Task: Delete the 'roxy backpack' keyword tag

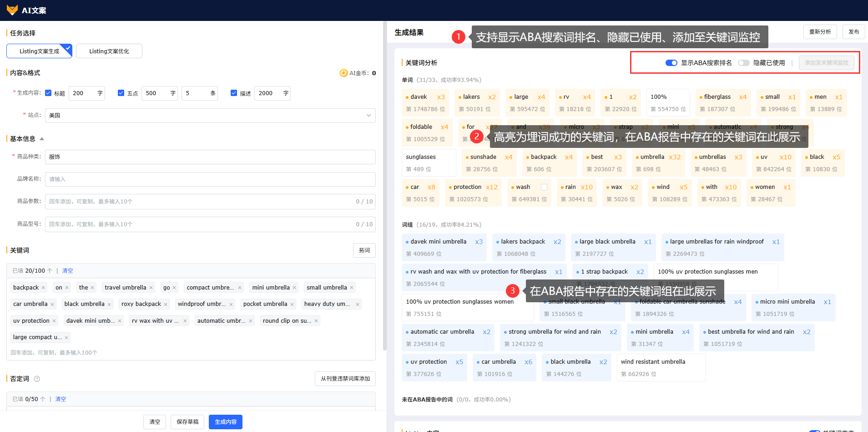Action: pyautogui.click(x=166, y=304)
